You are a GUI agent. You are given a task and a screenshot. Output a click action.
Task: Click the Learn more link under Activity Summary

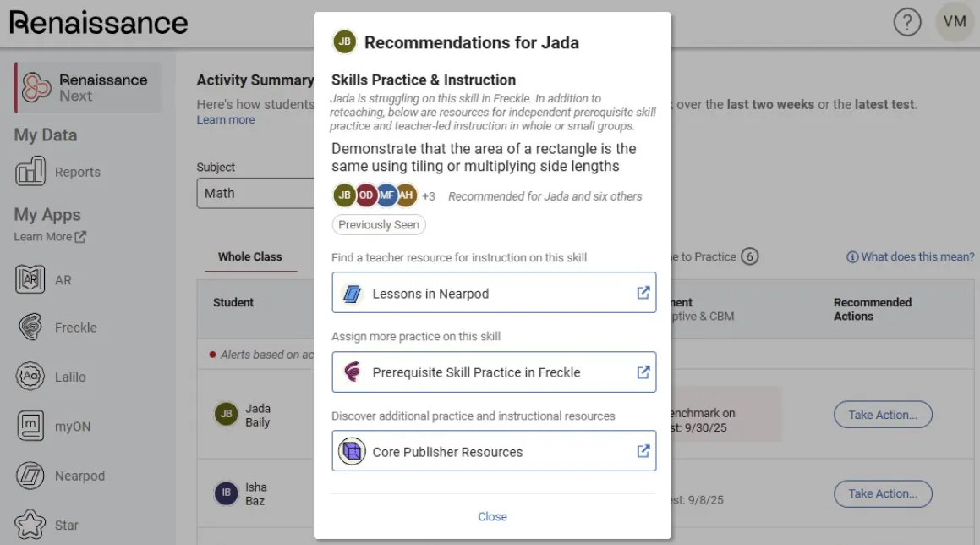tap(226, 120)
